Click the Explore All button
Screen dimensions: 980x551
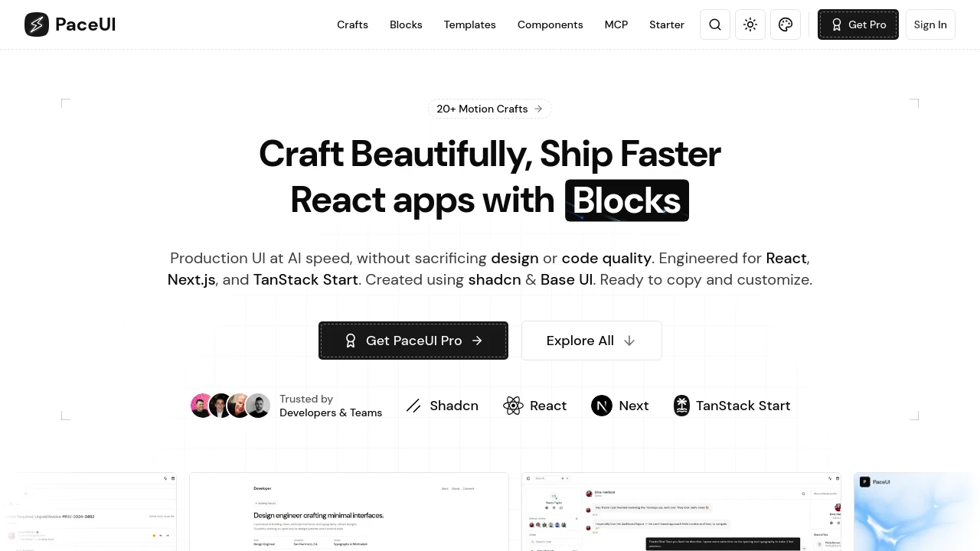click(x=592, y=341)
